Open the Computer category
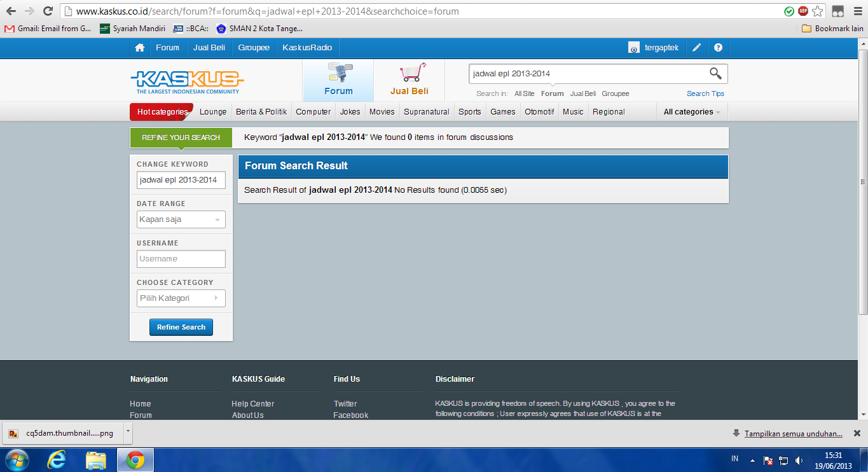The height and width of the screenshot is (472, 868). pos(313,112)
